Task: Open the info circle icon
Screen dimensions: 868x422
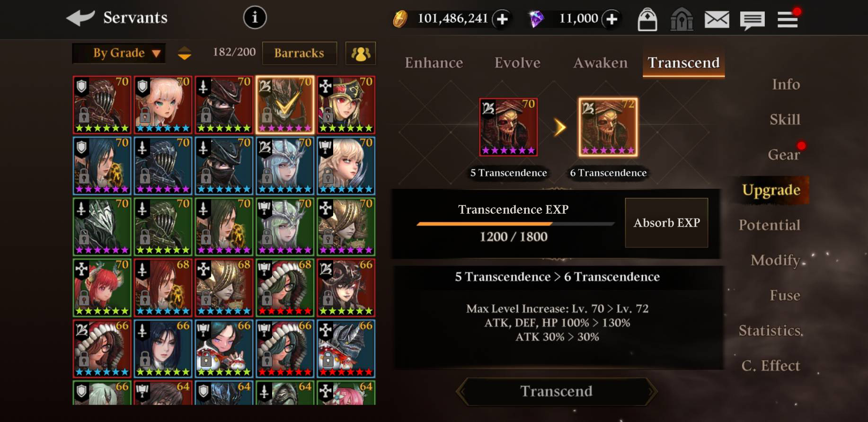Action: (255, 18)
